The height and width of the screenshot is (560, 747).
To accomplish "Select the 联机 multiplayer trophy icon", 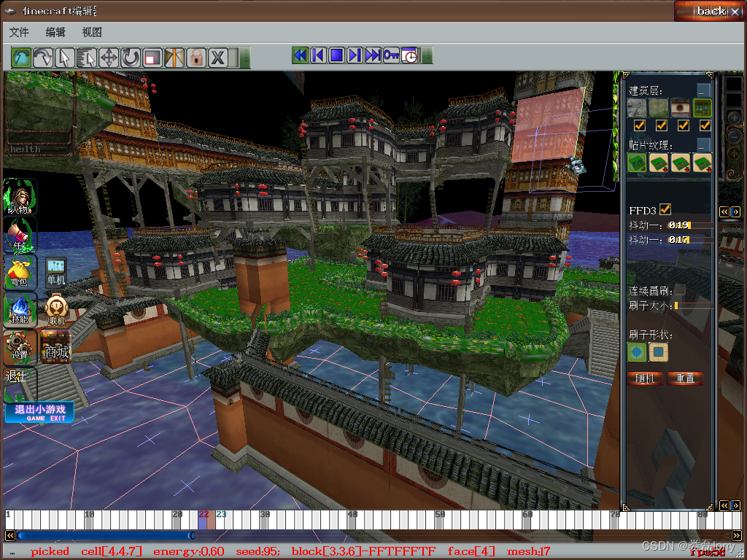I will [56, 309].
